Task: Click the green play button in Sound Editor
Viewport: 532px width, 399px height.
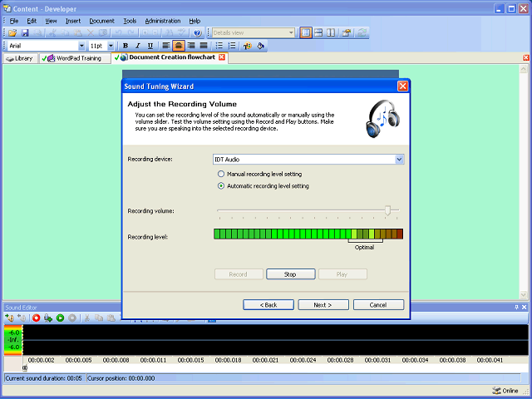Action: (60, 318)
